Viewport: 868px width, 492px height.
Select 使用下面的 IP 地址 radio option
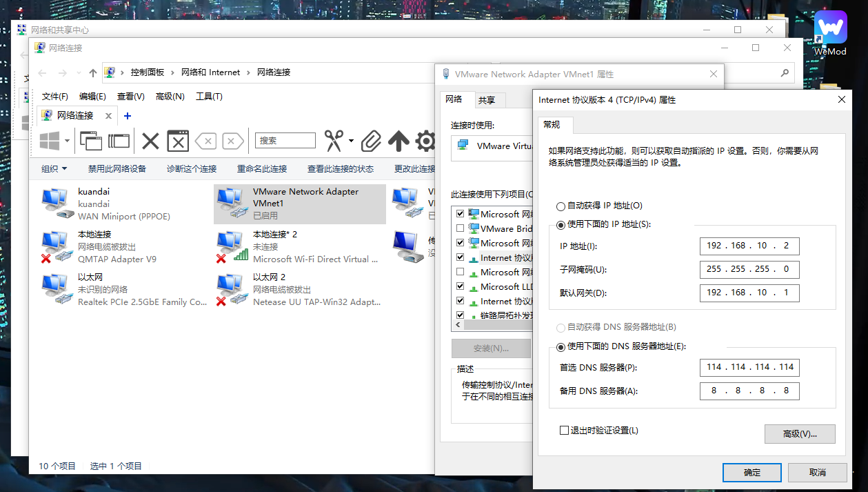561,224
